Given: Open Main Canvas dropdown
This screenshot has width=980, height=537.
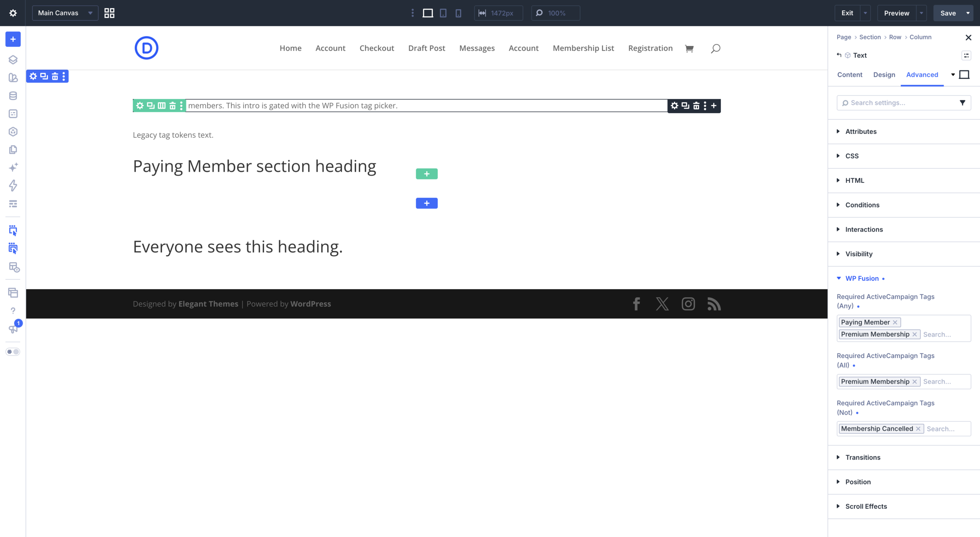Looking at the screenshot, I should click(65, 13).
